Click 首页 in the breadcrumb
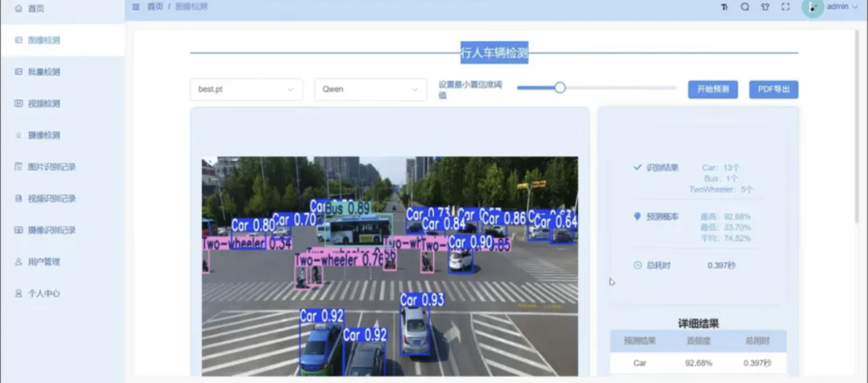 155,6
